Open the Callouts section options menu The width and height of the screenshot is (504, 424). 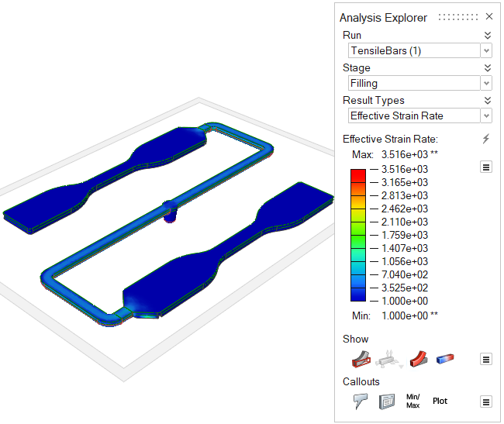click(486, 402)
